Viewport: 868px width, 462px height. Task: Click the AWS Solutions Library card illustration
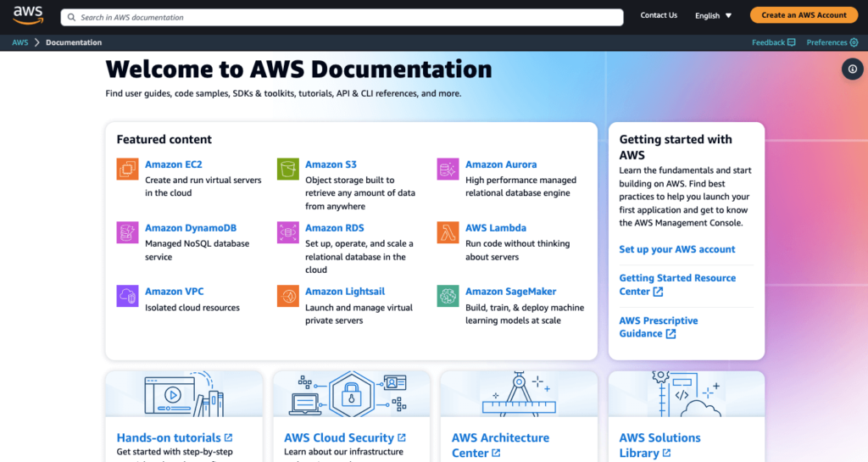click(x=687, y=394)
